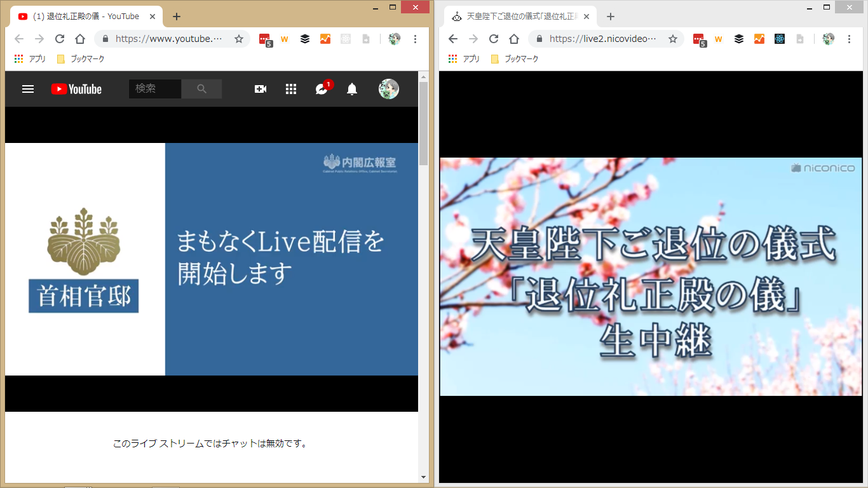The image size is (868, 488).
Task: Bookmark the YouTube page with star icon
Action: (239, 39)
